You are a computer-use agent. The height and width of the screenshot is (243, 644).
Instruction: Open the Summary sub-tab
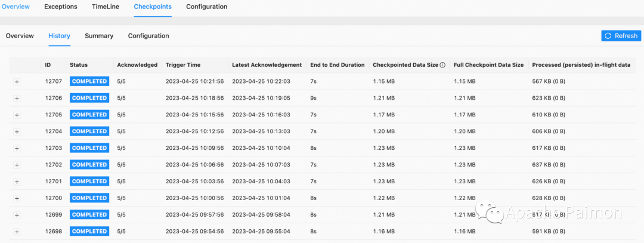[x=99, y=36]
